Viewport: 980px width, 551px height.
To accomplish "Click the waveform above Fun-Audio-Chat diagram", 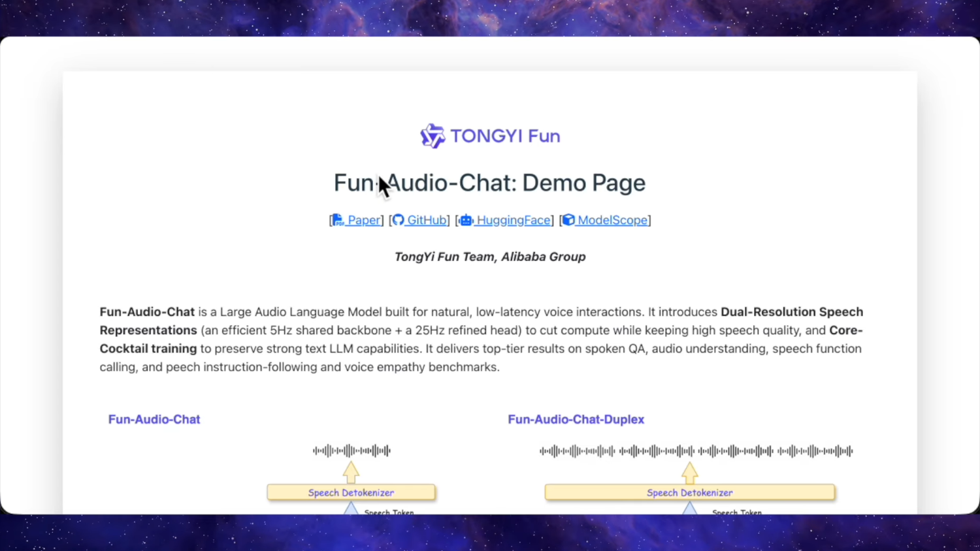I will pos(351,450).
